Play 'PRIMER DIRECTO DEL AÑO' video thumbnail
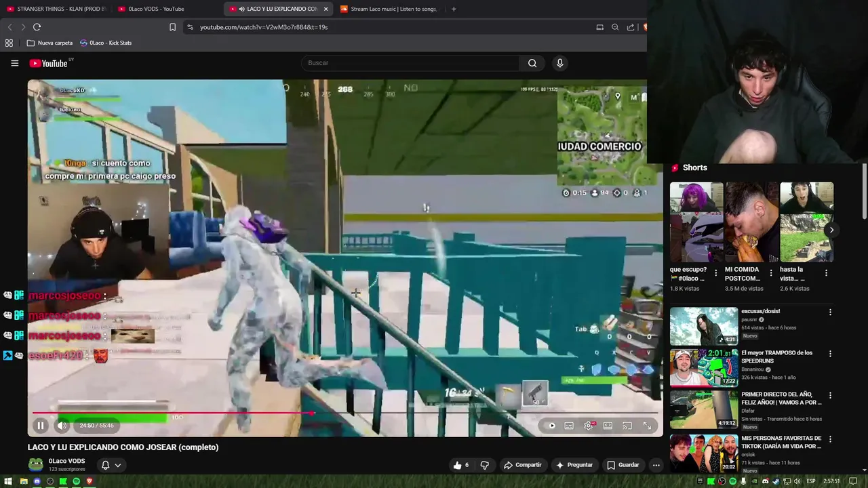868x488 pixels. tap(704, 409)
